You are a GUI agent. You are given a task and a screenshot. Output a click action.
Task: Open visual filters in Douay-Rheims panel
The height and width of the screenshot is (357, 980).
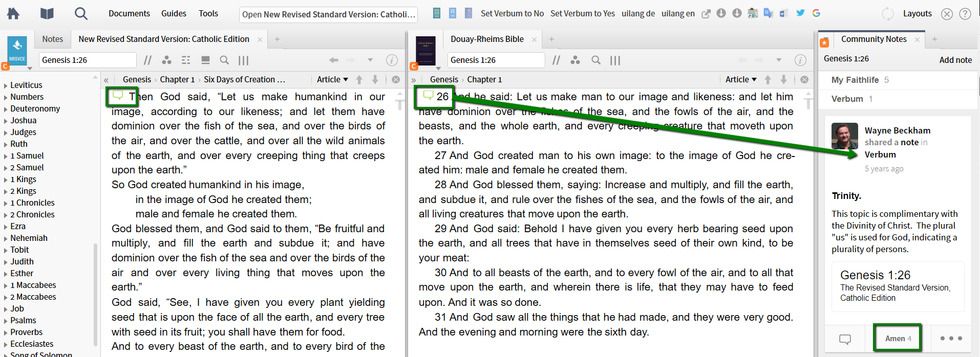click(576, 60)
